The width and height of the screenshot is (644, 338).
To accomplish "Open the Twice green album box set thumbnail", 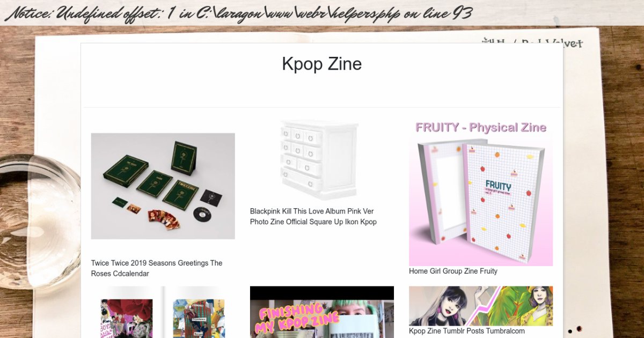I will 163,186.
